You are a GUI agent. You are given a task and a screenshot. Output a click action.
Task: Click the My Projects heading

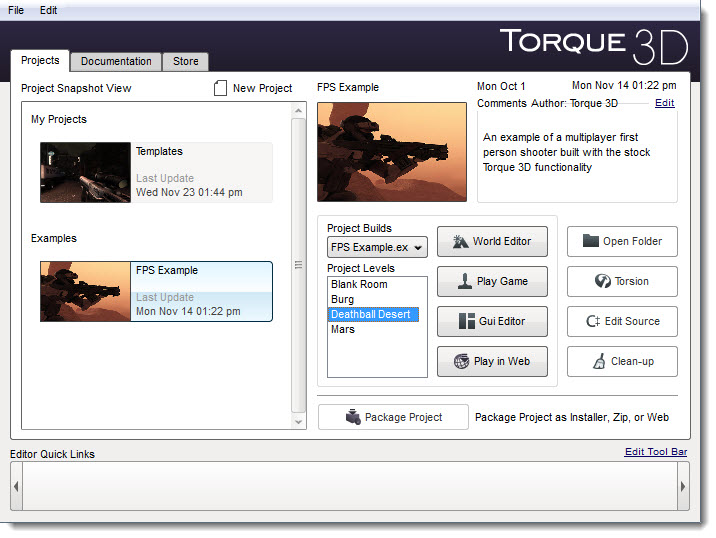[59, 120]
